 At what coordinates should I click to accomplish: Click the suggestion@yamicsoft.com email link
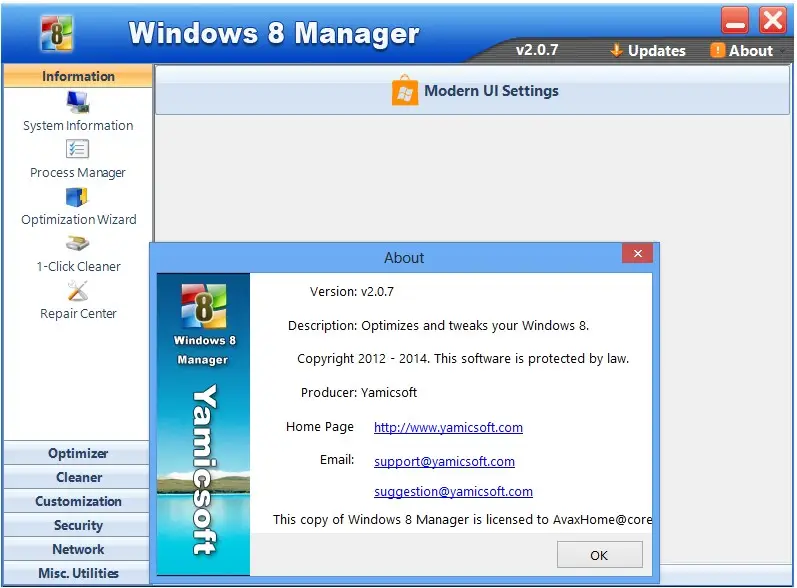[453, 491]
